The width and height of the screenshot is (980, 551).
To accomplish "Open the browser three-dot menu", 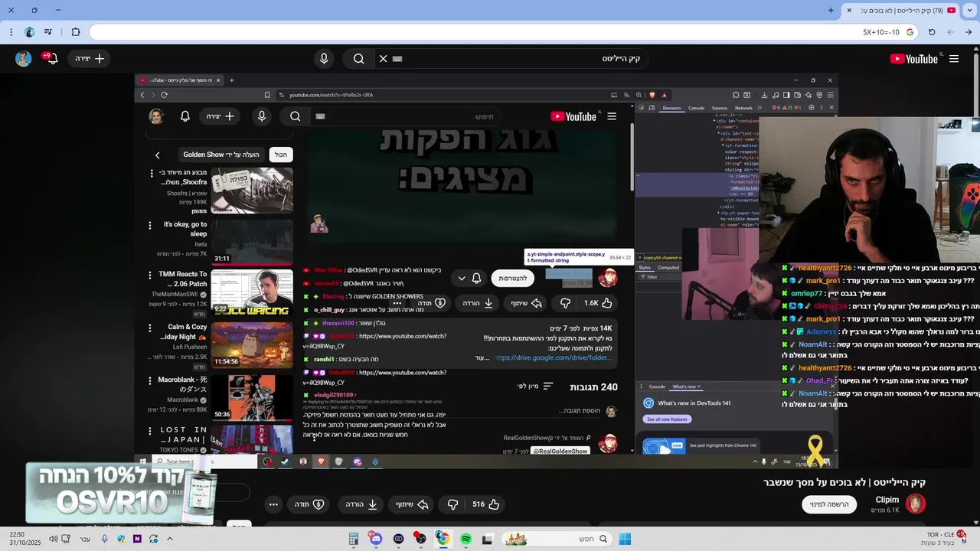I will [11, 32].
